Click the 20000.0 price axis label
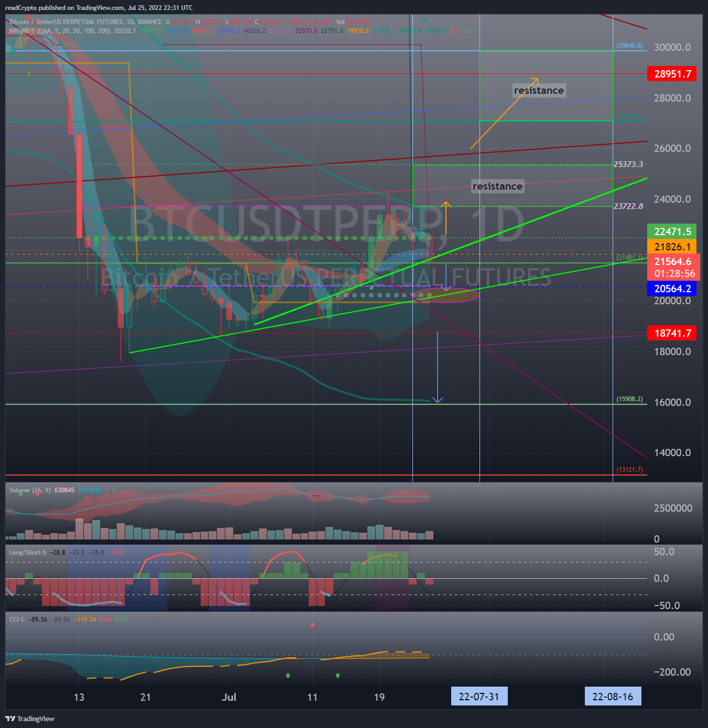This screenshot has height=728, width=708. (x=672, y=301)
